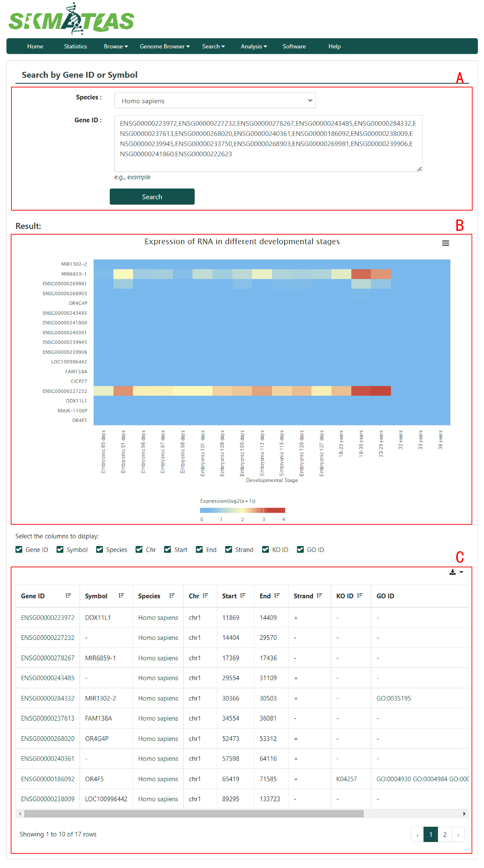Open the heatmap chart hamburger menu
Screen dimensions: 484x868
[x=445, y=243]
